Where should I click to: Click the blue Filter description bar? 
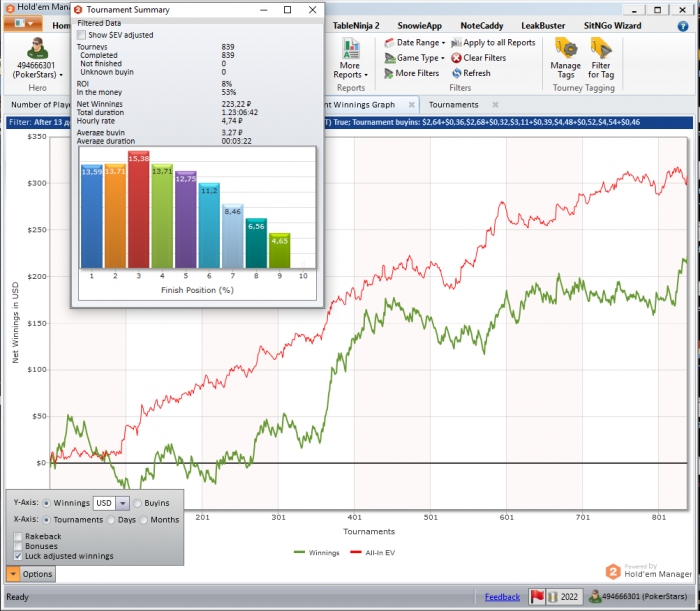[350, 122]
